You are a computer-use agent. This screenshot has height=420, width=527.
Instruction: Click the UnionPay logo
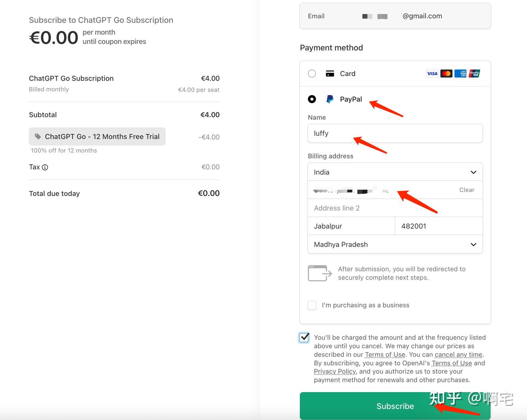(474, 74)
